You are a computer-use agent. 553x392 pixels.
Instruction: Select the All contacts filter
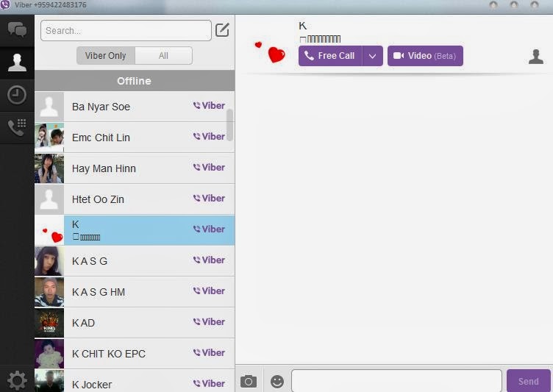coord(163,55)
